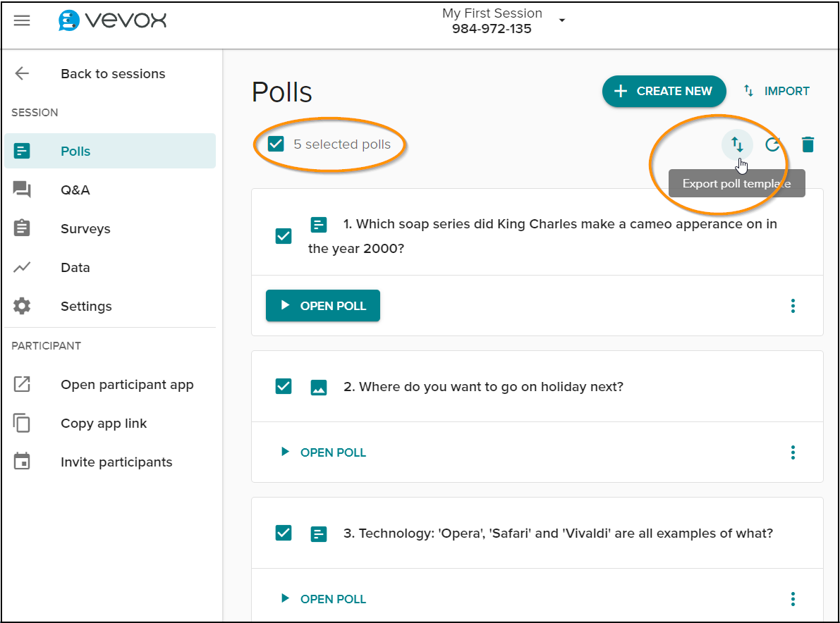Click the hamburger menu at top left

[22, 20]
